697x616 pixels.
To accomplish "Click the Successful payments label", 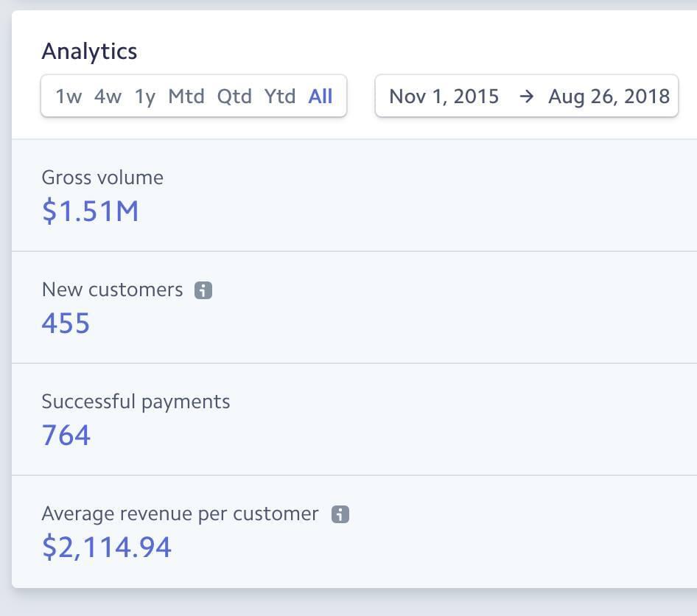I will 136,402.
